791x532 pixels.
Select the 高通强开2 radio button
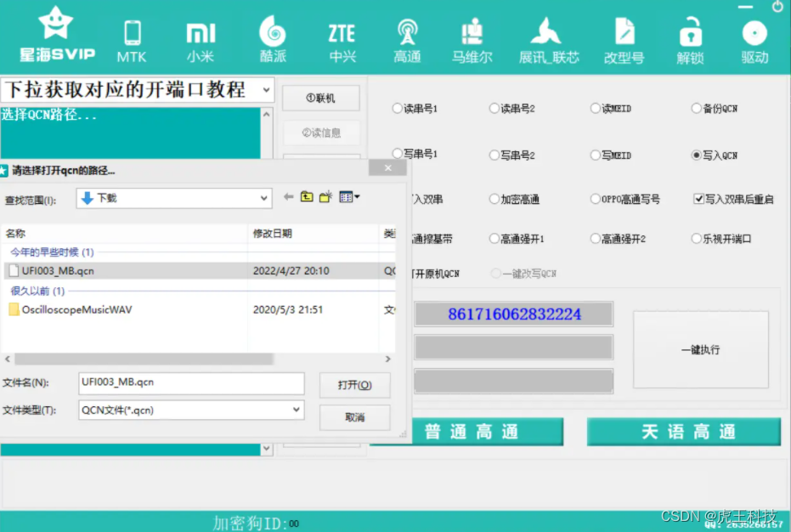pos(596,238)
